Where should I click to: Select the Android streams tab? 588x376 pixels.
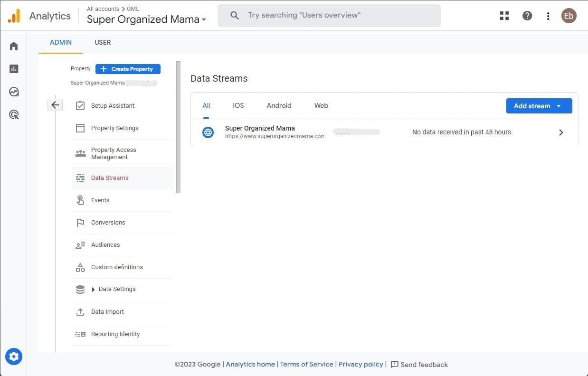click(279, 105)
